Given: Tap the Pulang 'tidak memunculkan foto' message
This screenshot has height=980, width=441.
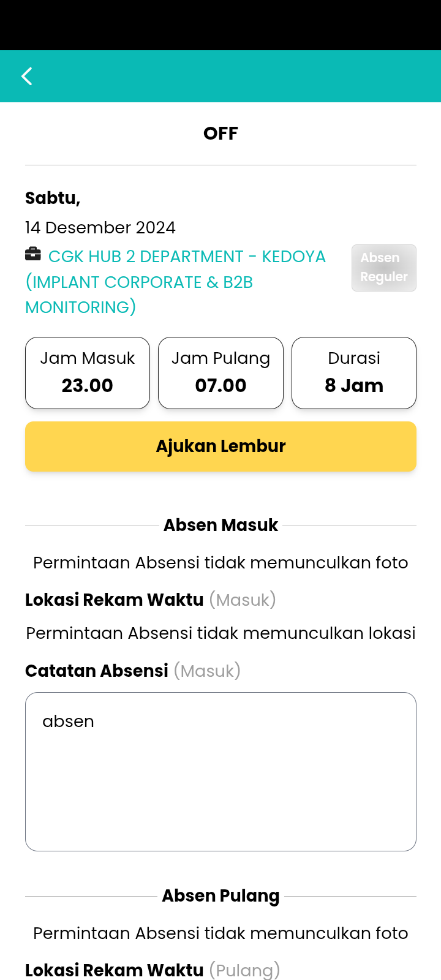Looking at the screenshot, I should click(x=221, y=933).
